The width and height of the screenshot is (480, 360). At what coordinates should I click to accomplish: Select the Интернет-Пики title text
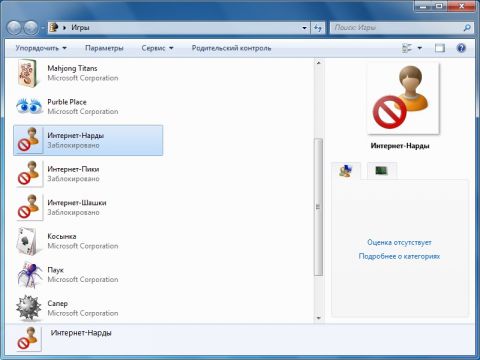point(73,169)
